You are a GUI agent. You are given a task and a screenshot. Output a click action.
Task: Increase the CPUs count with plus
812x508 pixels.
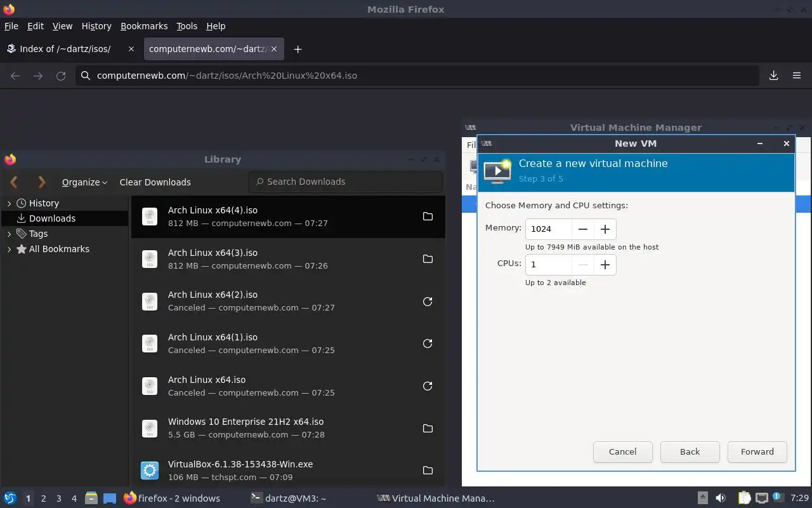point(605,265)
